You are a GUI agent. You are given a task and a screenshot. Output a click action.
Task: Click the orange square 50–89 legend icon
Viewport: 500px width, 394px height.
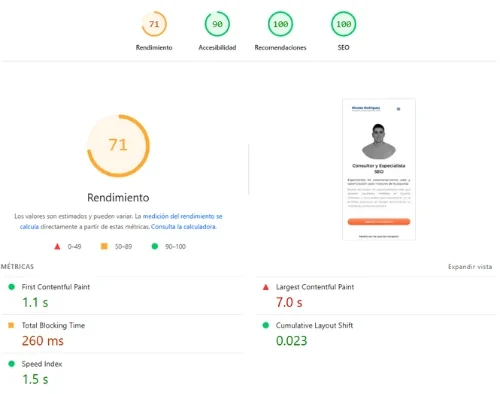(x=104, y=246)
